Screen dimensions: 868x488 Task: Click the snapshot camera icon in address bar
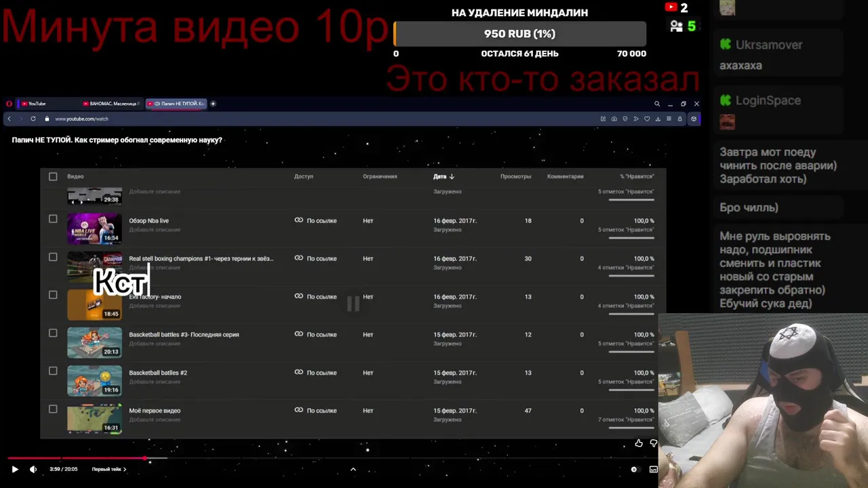click(614, 119)
